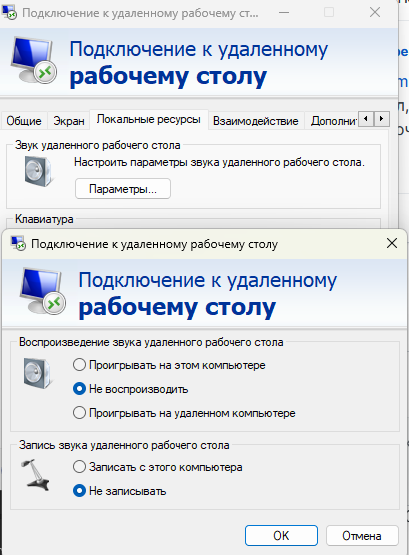Open the Взаимодействие tab
This screenshot has height=555, width=409.
pyautogui.click(x=255, y=121)
